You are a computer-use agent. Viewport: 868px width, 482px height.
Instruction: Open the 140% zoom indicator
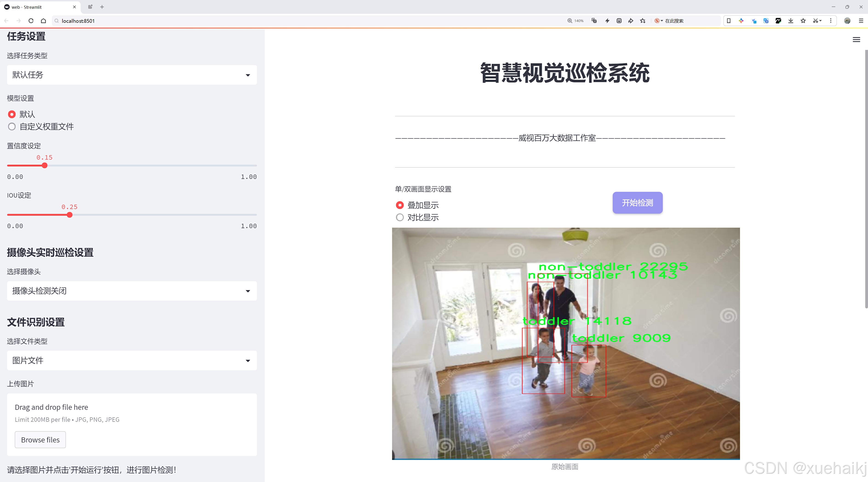click(x=575, y=20)
